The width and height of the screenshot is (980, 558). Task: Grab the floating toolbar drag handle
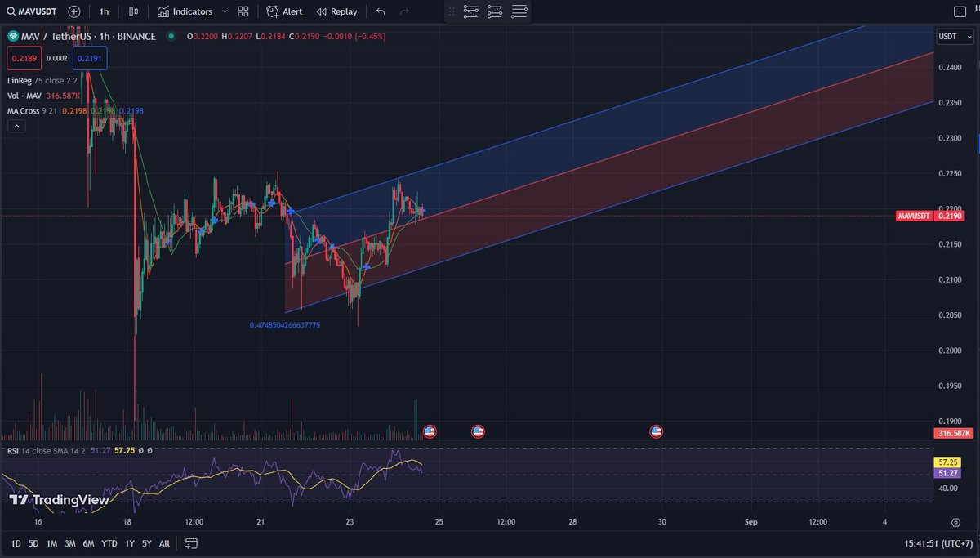pos(452,11)
